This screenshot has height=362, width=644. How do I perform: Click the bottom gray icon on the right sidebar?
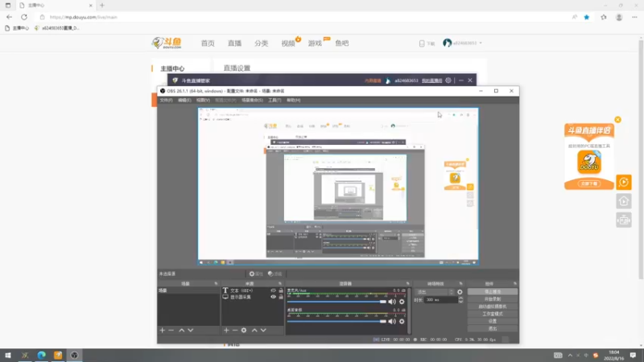pyautogui.click(x=624, y=220)
